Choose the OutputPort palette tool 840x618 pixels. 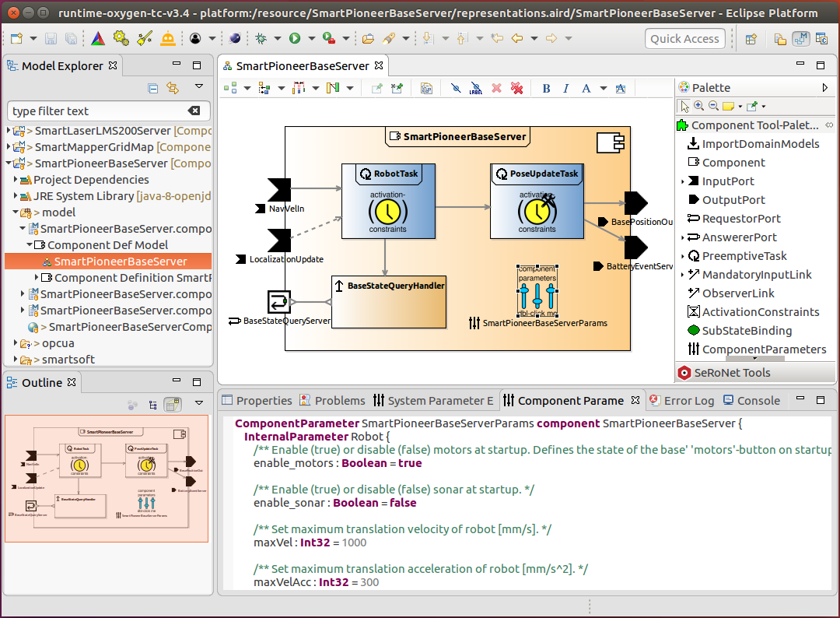click(733, 200)
